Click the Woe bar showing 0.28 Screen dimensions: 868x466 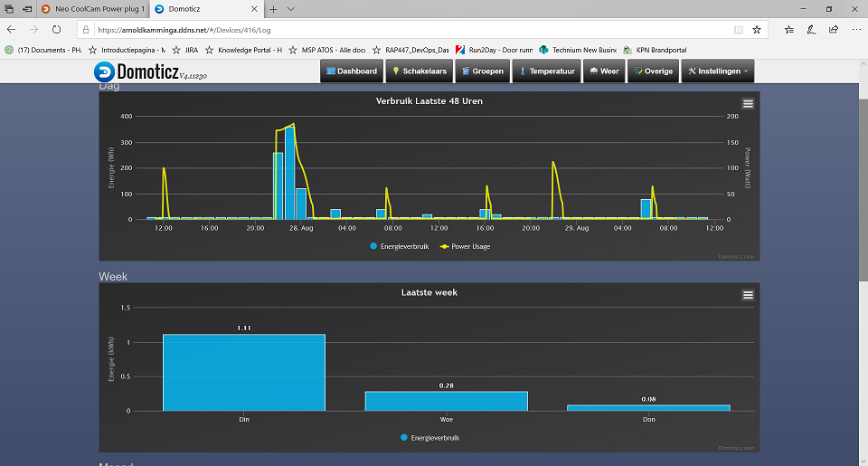coord(446,401)
